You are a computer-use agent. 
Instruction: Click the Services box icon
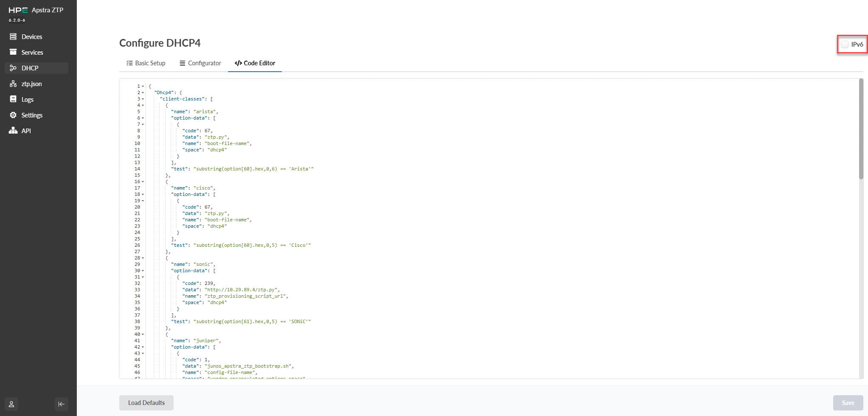pyautogui.click(x=13, y=52)
